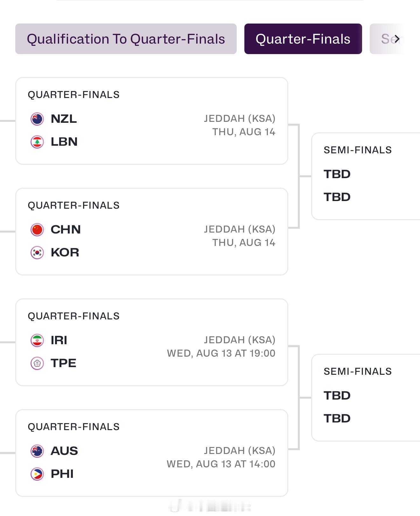
Task: Click the Iran flag icon
Action: [x=37, y=340]
